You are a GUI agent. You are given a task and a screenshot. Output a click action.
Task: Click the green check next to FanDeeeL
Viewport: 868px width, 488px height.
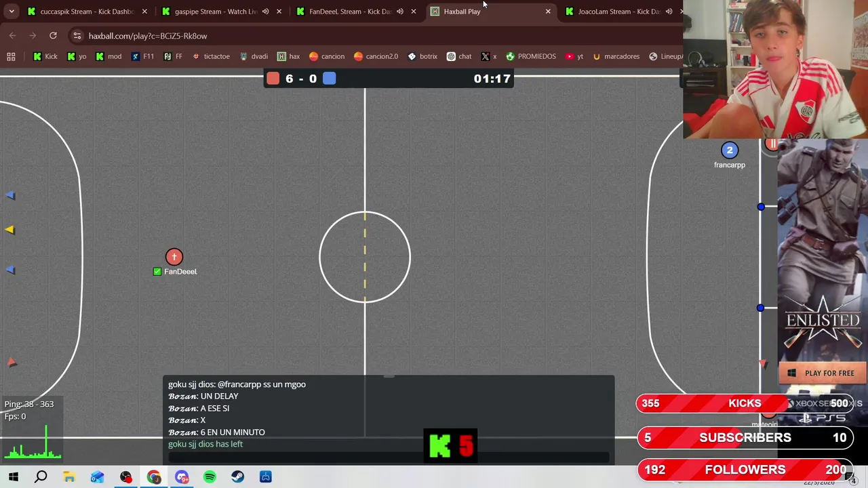[157, 272]
